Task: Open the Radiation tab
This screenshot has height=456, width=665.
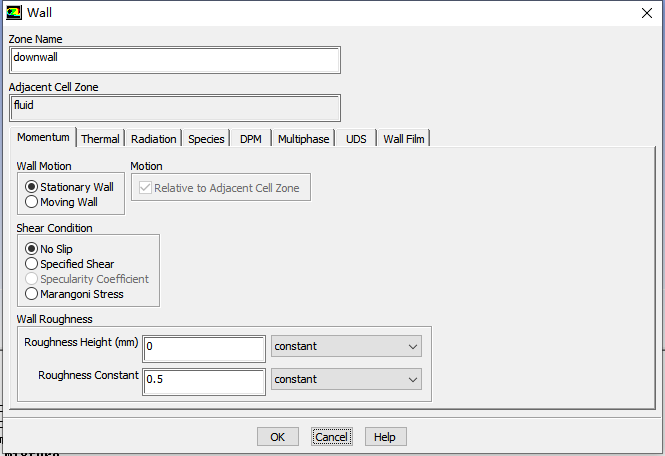Action: point(153,139)
